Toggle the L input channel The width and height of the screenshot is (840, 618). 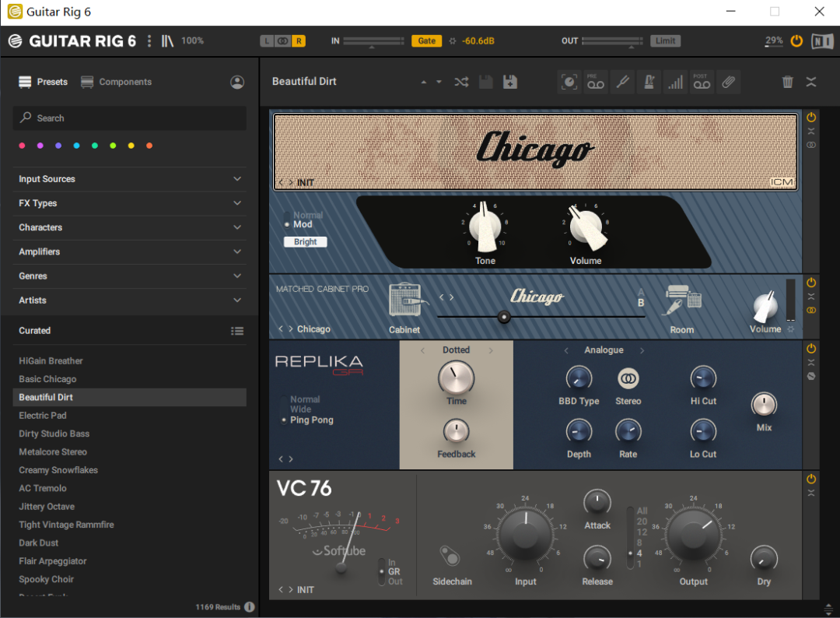coord(267,40)
